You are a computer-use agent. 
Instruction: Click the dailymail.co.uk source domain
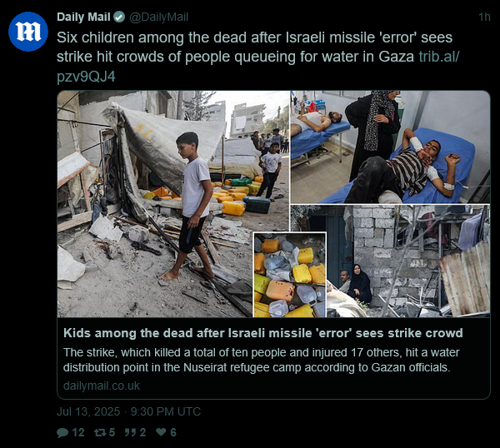102,386
